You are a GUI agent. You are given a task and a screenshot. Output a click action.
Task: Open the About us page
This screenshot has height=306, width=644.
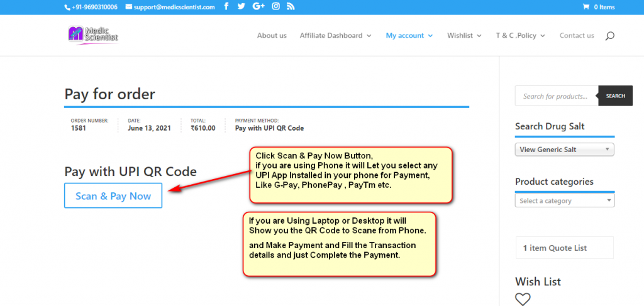pyautogui.click(x=272, y=36)
